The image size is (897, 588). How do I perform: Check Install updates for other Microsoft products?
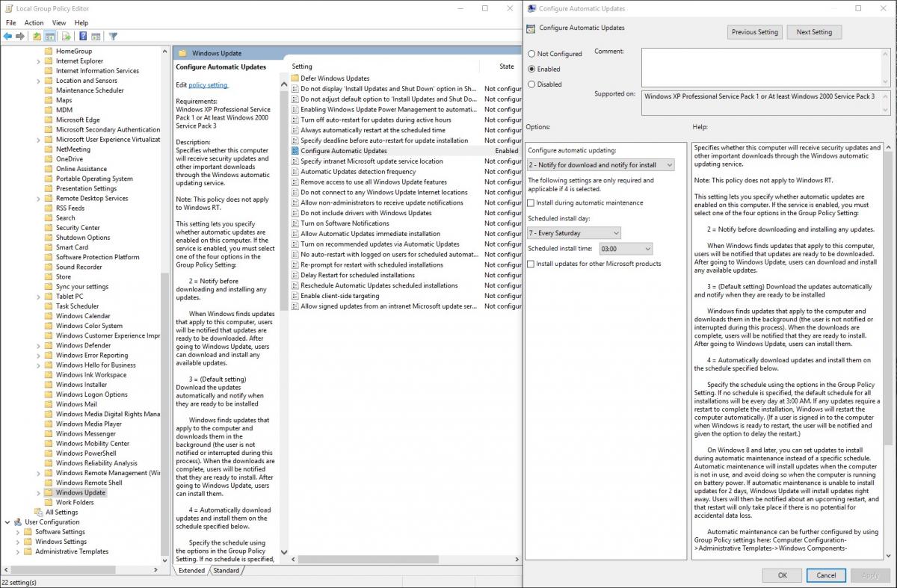pyautogui.click(x=531, y=264)
